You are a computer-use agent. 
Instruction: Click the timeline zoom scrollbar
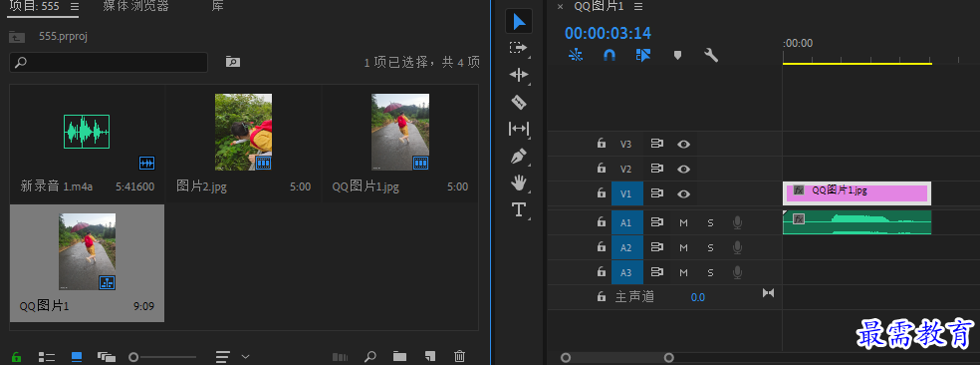click(x=617, y=357)
